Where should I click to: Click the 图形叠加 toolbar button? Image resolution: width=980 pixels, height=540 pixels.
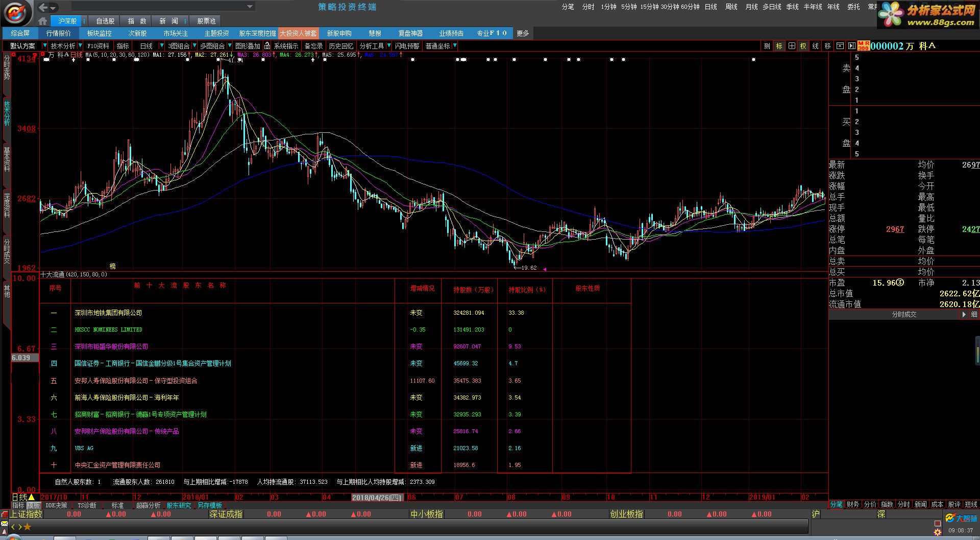pyautogui.click(x=248, y=46)
